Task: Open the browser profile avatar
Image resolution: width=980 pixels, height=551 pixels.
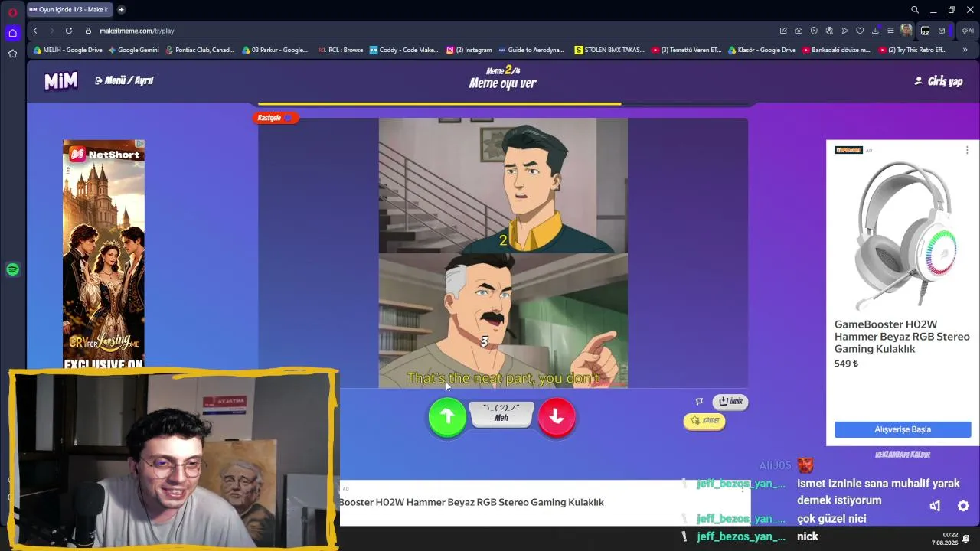Action: coord(906,31)
